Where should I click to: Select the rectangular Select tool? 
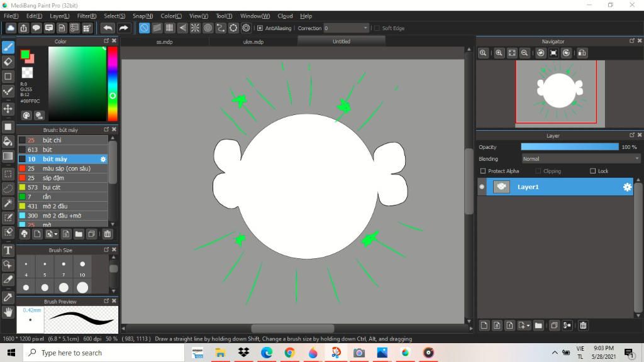click(8, 174)
